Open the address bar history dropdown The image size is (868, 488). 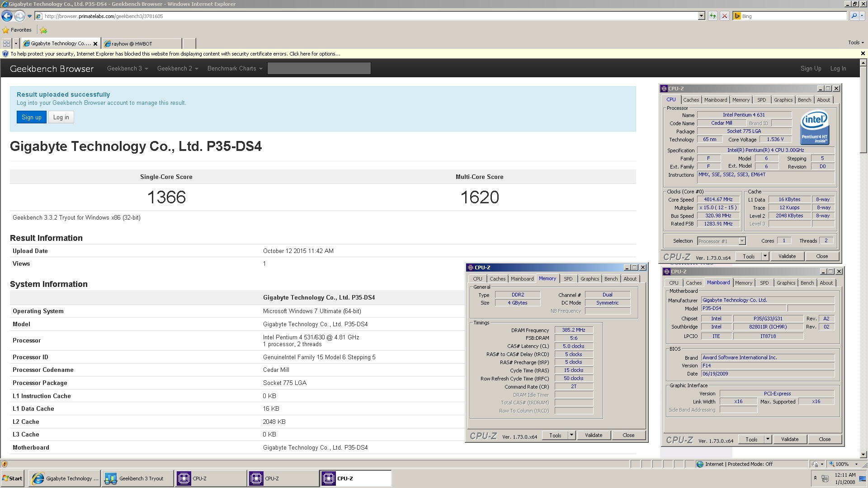click(x=701, y=16)
